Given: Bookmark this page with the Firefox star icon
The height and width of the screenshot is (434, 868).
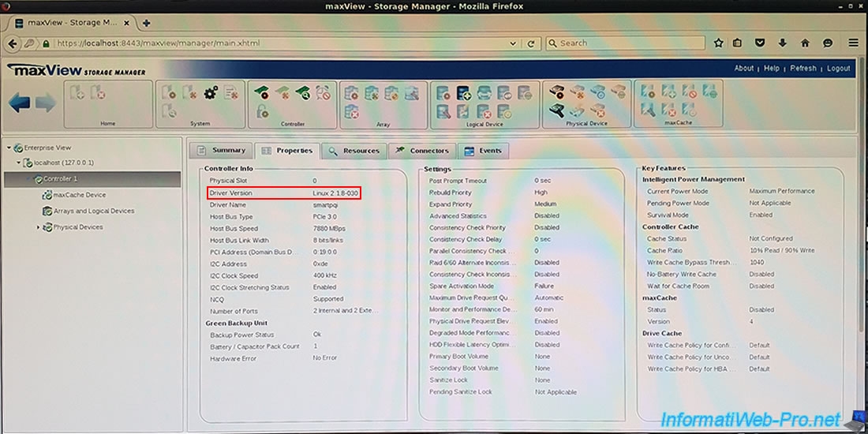Looking at the screenshot, I should [719, 43].
